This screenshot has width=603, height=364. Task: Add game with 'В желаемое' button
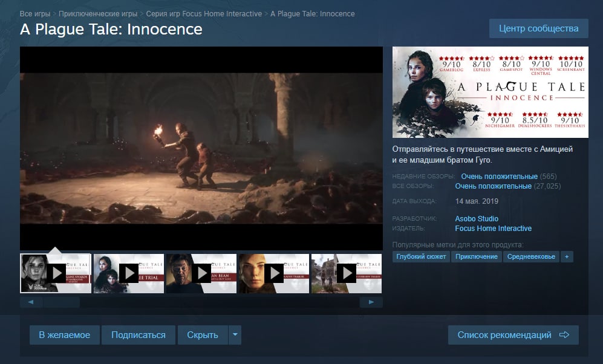tap(65, 335)
